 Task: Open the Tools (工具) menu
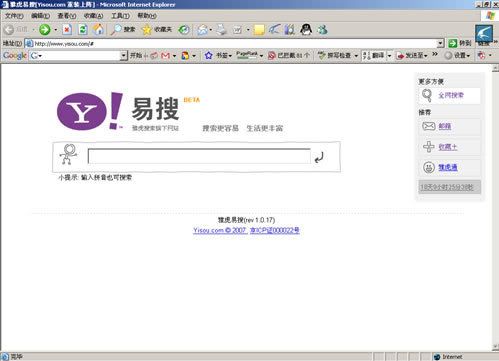[120, 16]
